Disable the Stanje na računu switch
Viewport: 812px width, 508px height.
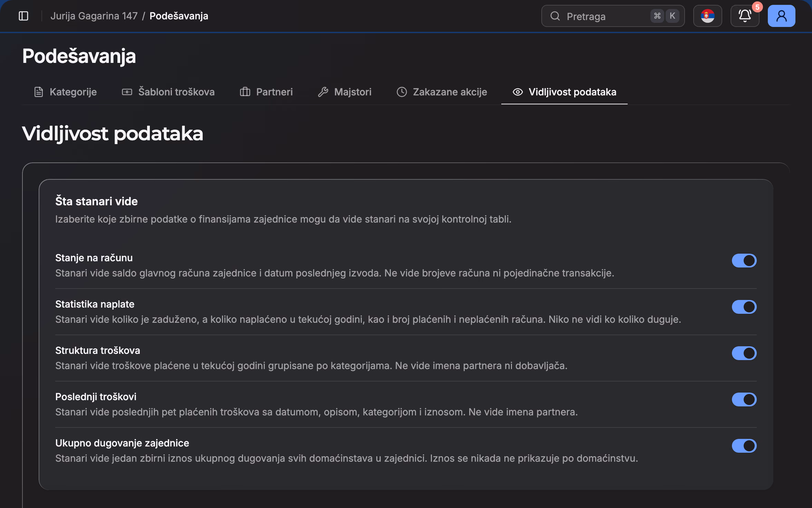click(x=744, y=261)
